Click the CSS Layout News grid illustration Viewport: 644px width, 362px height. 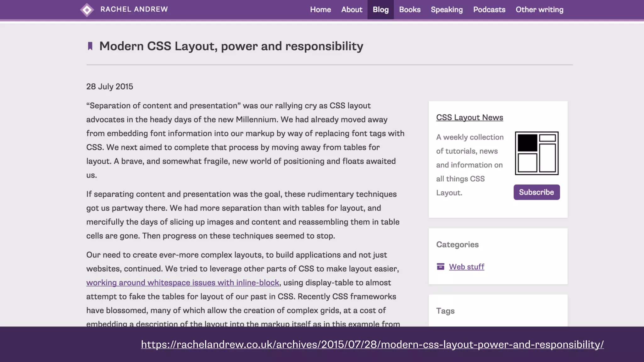536,153
